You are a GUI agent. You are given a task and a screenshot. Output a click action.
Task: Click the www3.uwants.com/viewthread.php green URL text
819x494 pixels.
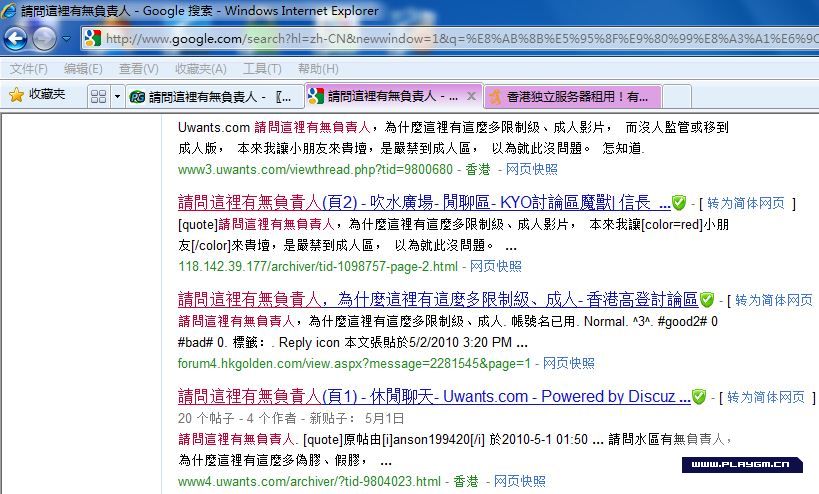tap(315, 169)
